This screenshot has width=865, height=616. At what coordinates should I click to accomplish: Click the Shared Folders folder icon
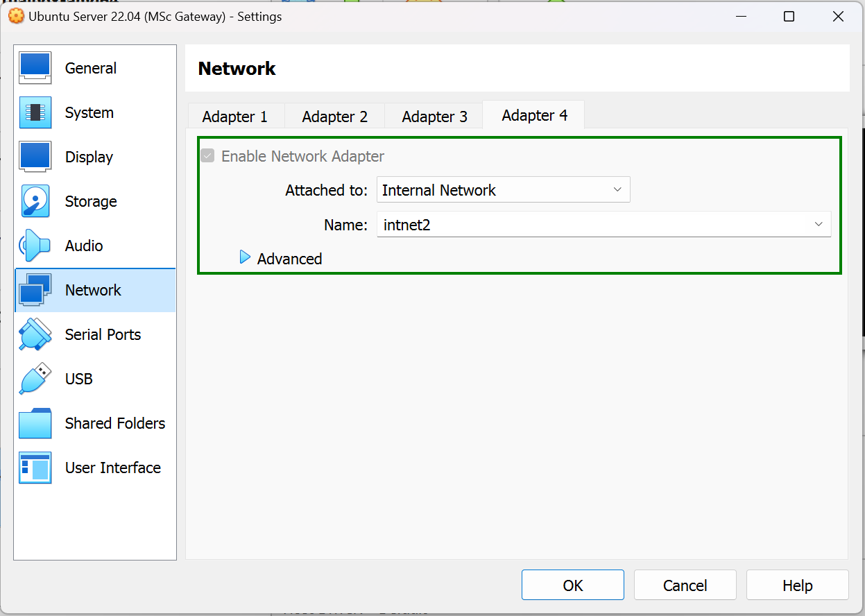click(35, 423)
